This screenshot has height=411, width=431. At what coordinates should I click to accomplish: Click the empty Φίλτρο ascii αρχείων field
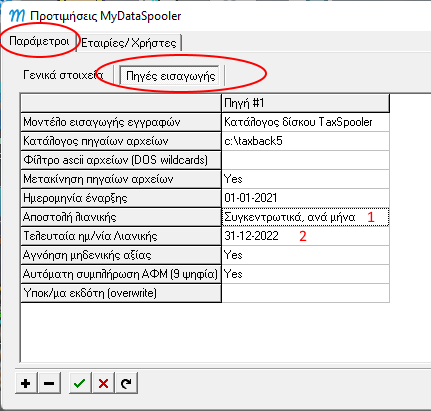click(305, 160)
